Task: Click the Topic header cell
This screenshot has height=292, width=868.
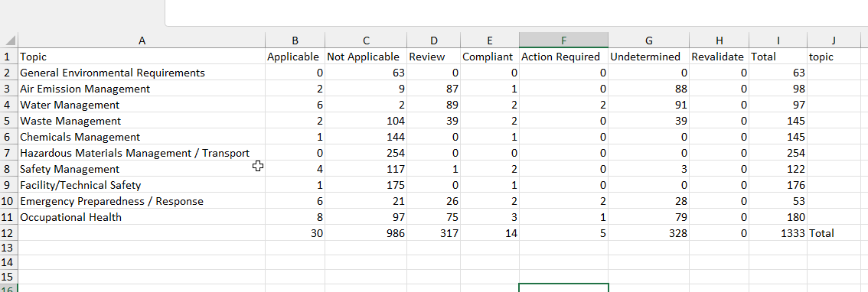Action: [142, 57]
